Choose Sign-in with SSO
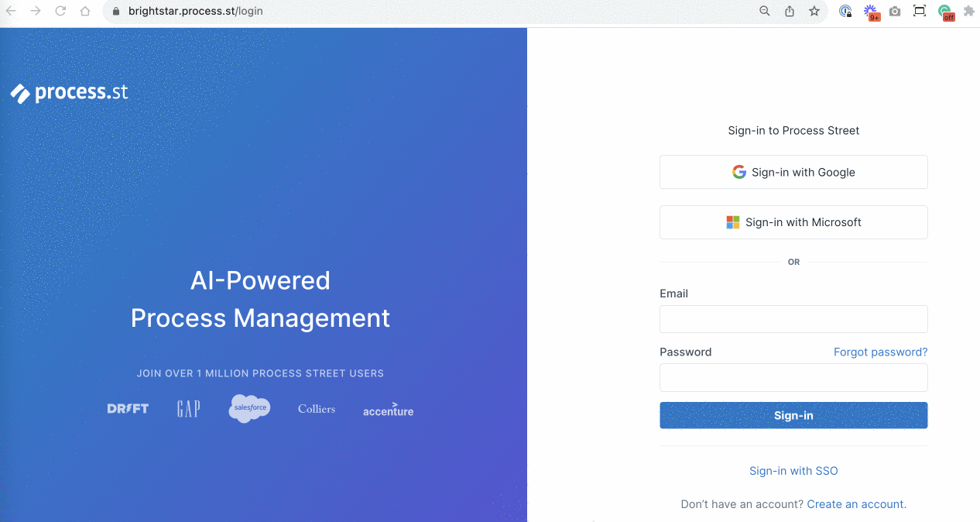Viewport: 980px width, 522px height. point(793,471)
